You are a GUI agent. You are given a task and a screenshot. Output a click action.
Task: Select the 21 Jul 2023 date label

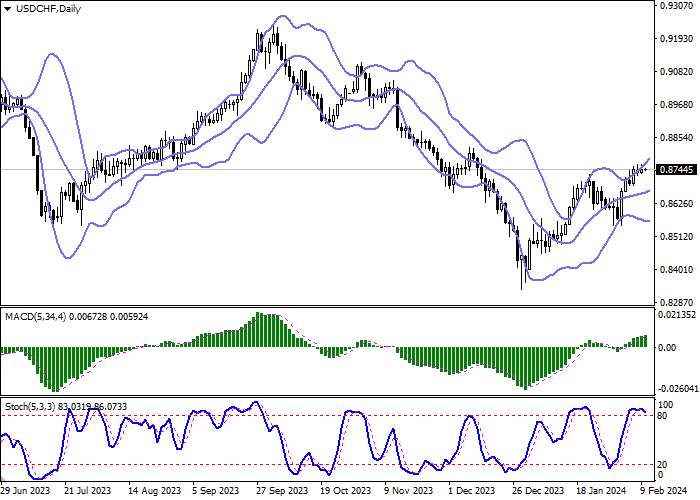click(x=88, y=490)
